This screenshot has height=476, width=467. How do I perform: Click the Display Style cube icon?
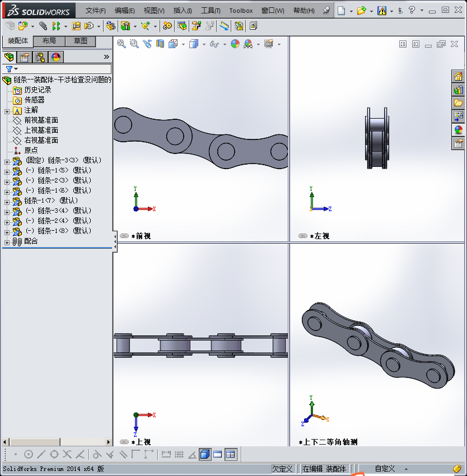[x=194, y=44]
